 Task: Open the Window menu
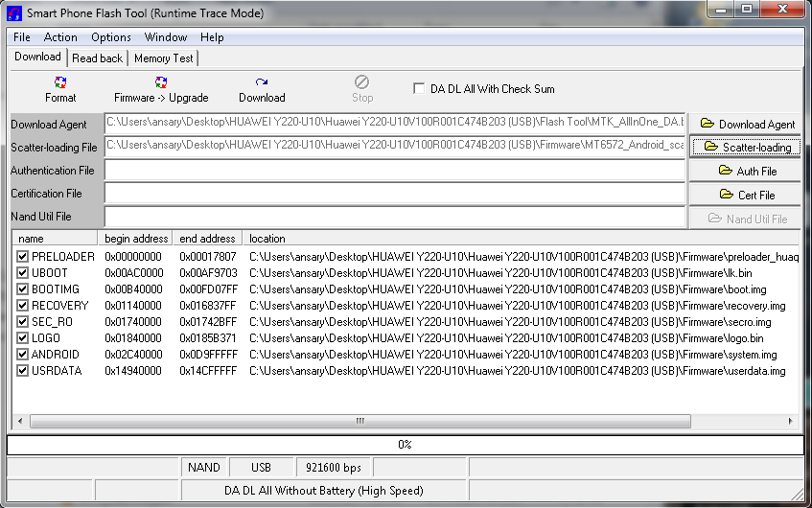[x=166, y=37]
